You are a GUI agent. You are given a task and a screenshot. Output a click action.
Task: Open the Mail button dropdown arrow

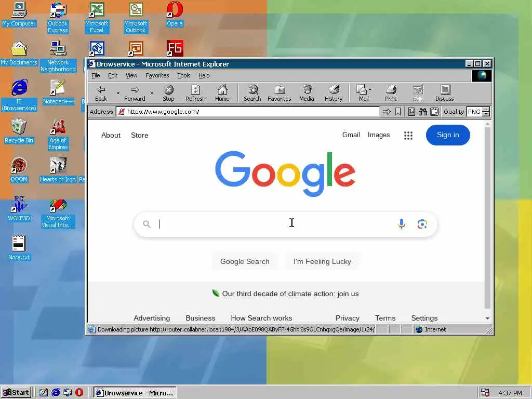370,89
